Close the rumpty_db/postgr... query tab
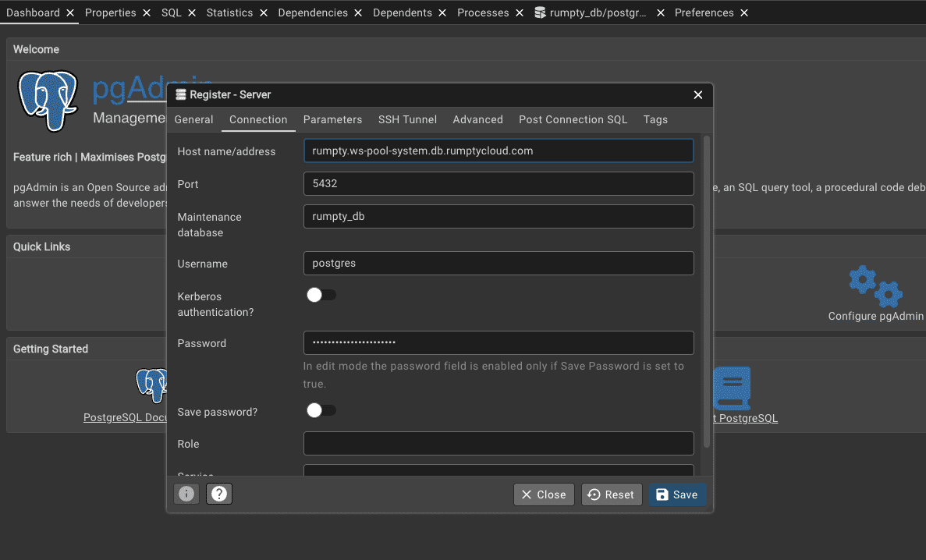The image size is (926, 560). [661, 13]
